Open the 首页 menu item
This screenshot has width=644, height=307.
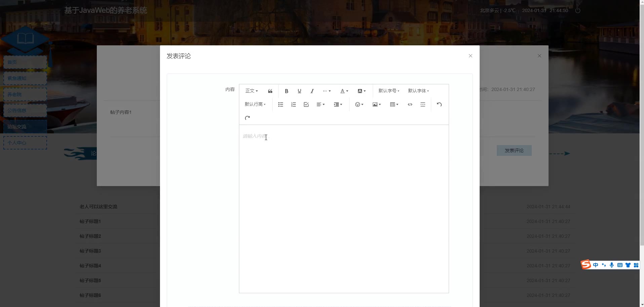tap(25, 62)
